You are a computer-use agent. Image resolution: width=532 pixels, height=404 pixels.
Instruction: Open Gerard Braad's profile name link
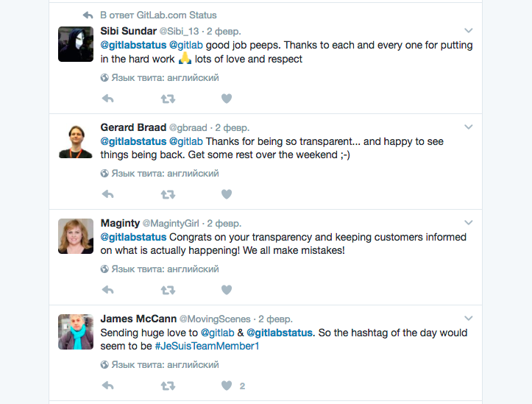coord(134,127)
